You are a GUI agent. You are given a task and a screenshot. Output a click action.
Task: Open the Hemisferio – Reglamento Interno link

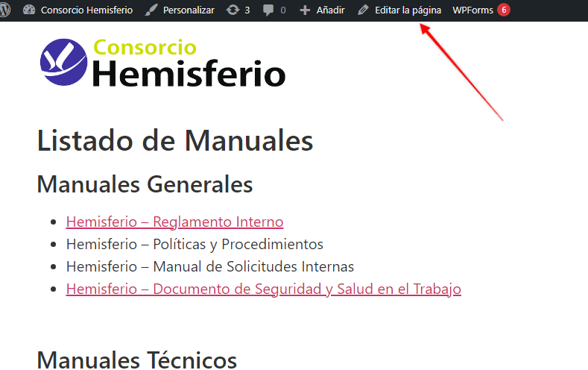tap(174, 222)
